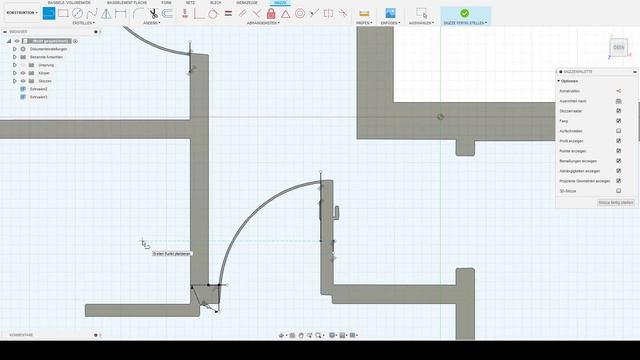Select the Extrusion2 item in browser
This screenshot has width=640, height=360.
[38, 89]
